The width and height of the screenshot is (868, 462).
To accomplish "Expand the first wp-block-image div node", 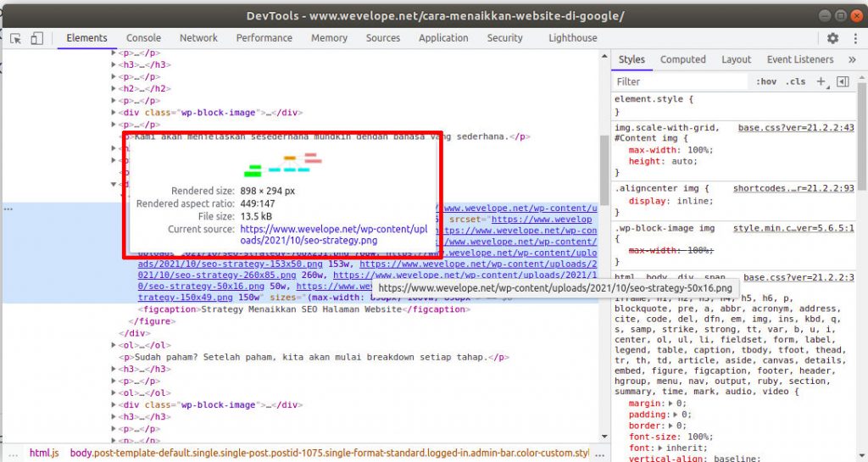I will [x=114, y=112].
